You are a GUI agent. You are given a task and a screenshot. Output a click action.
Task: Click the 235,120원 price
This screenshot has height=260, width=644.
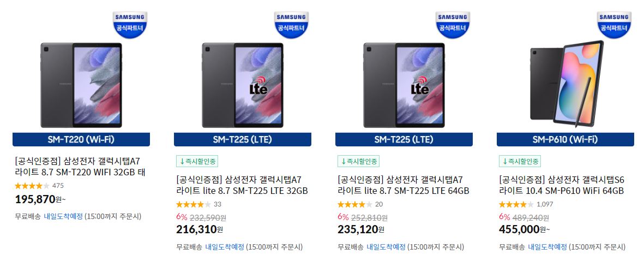pyautogui.click(x=362, y=229)
